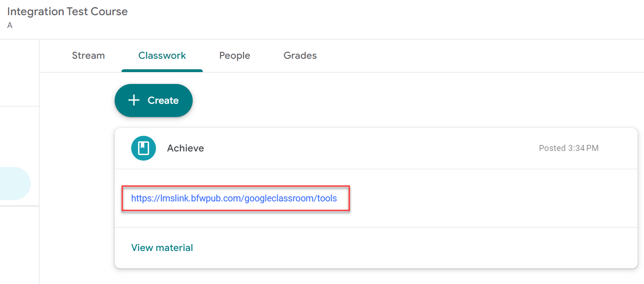Screen dimensions: 644x284
Task: Click the Achieve material title text
Action: [x=185, y=148]
